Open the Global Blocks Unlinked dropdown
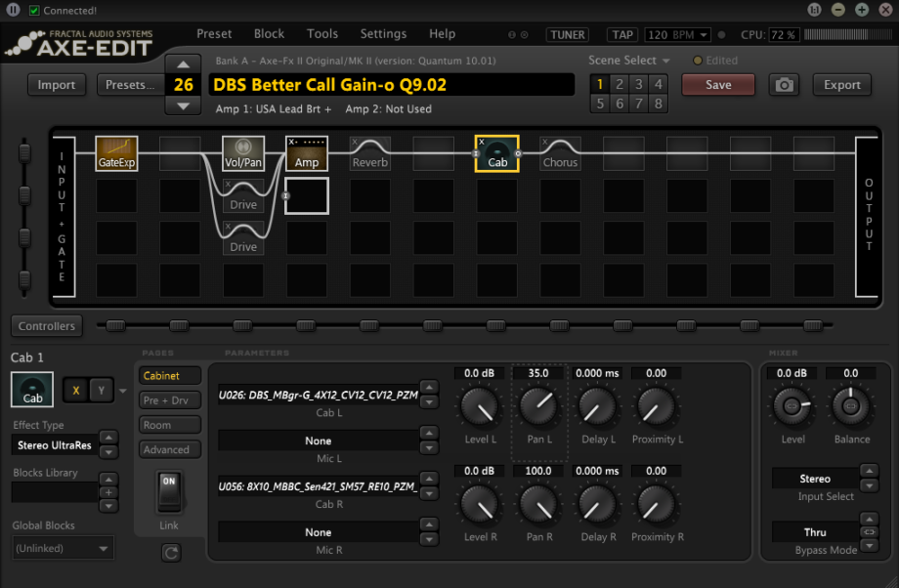This screenshot has height=588, width=899. [62, 548]
